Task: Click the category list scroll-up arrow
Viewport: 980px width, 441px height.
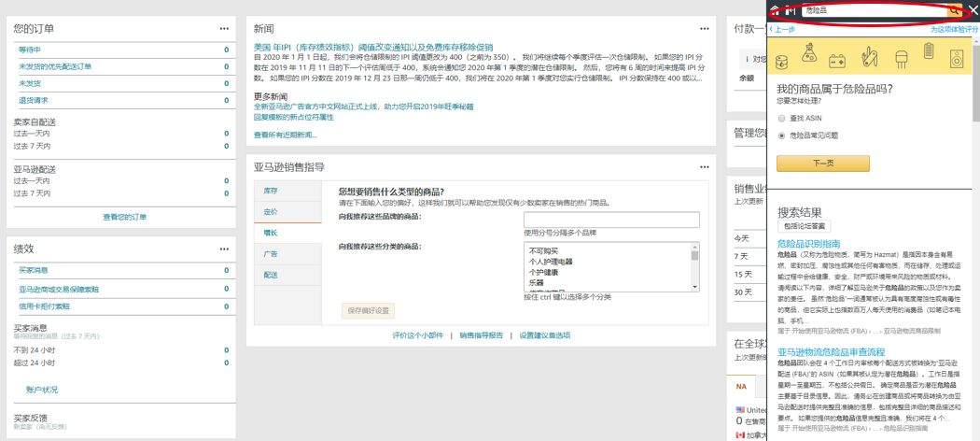Action: (694, 249)
